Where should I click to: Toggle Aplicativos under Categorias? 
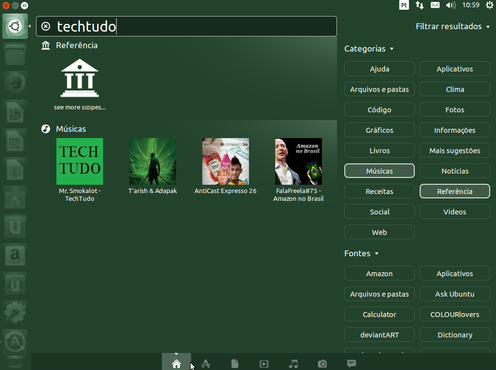(x=455, y=69)
